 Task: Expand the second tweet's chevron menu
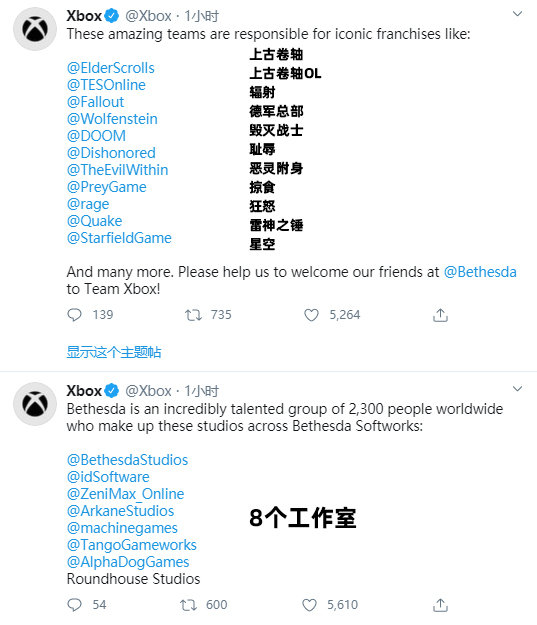[x=517, y=389]
